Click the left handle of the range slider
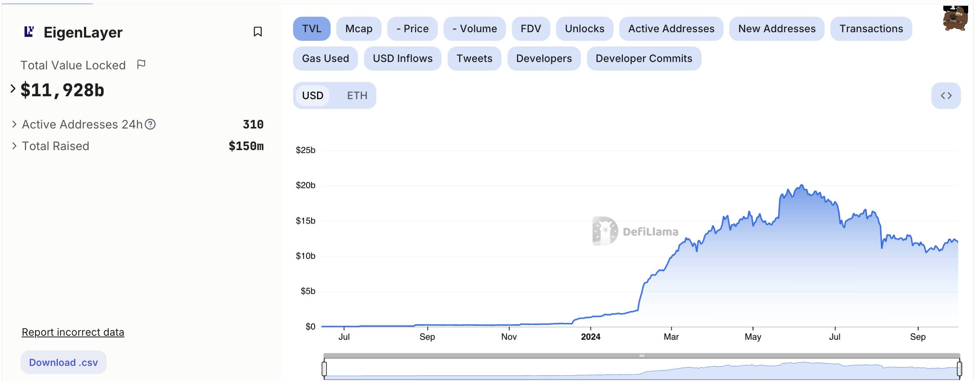The width and height of the screenshot is (980, 381). [324, 368]
